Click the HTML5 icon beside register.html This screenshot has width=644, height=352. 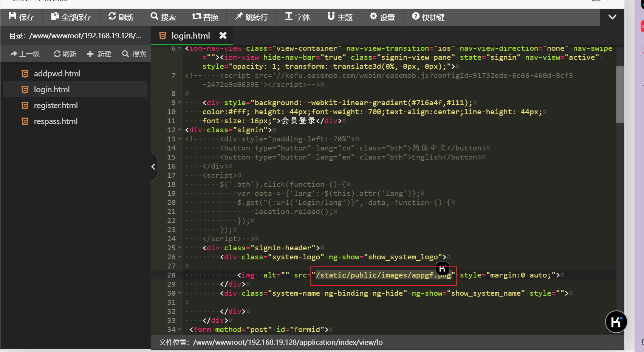25,105
